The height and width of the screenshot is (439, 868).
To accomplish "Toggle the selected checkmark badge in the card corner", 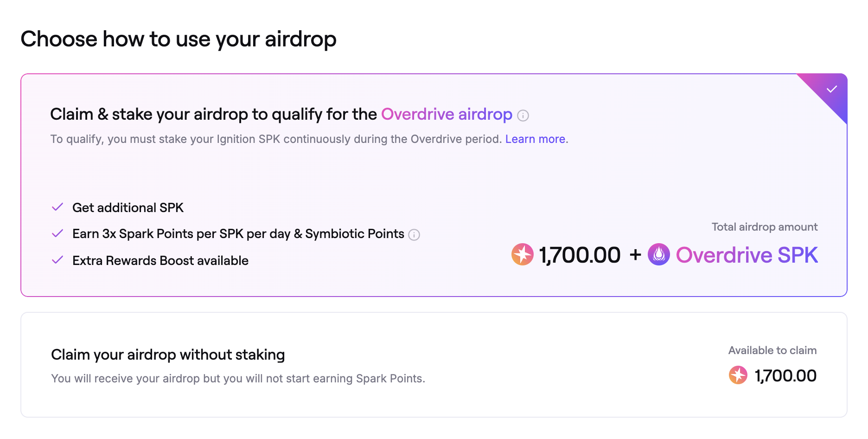I will pos(832,89).
